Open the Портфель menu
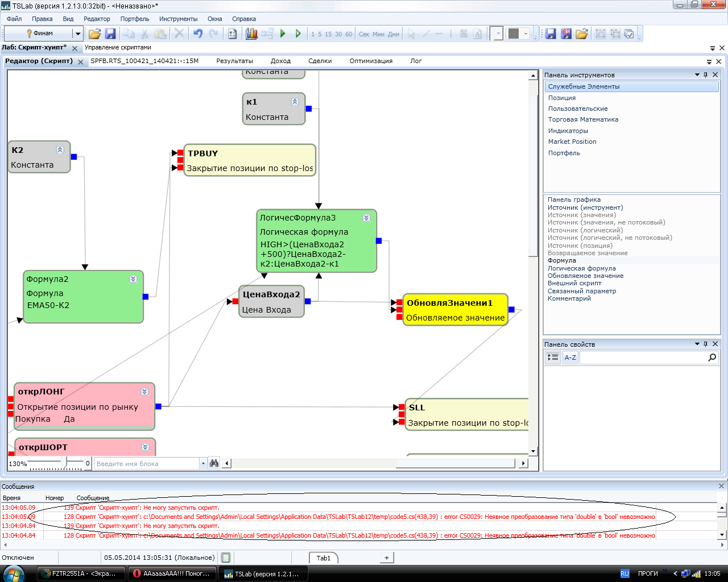The height and width of the screenshot is (582, 728). [x=135, y=19]
